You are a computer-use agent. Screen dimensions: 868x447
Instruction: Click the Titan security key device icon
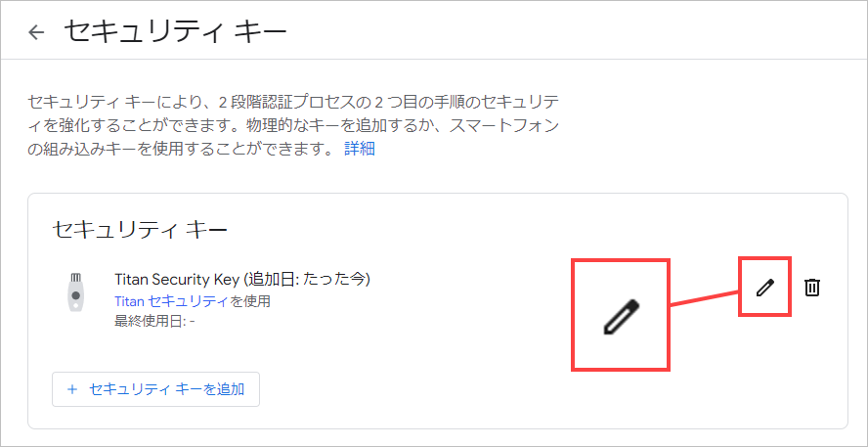coord(76,291)
